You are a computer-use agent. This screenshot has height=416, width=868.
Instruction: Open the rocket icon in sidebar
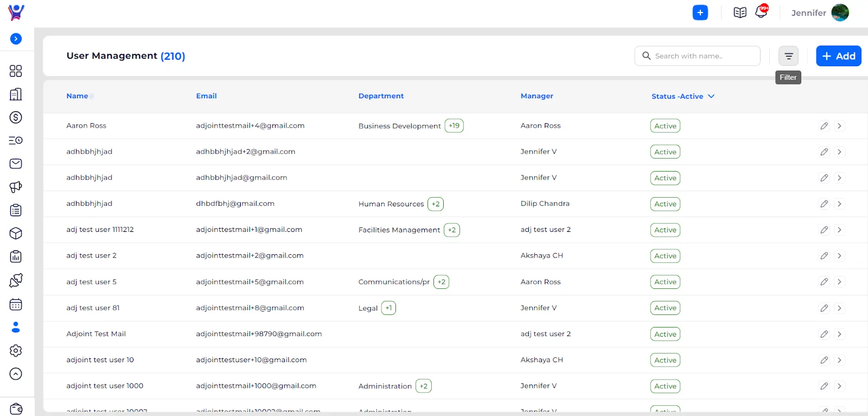[x=16, y=280]
